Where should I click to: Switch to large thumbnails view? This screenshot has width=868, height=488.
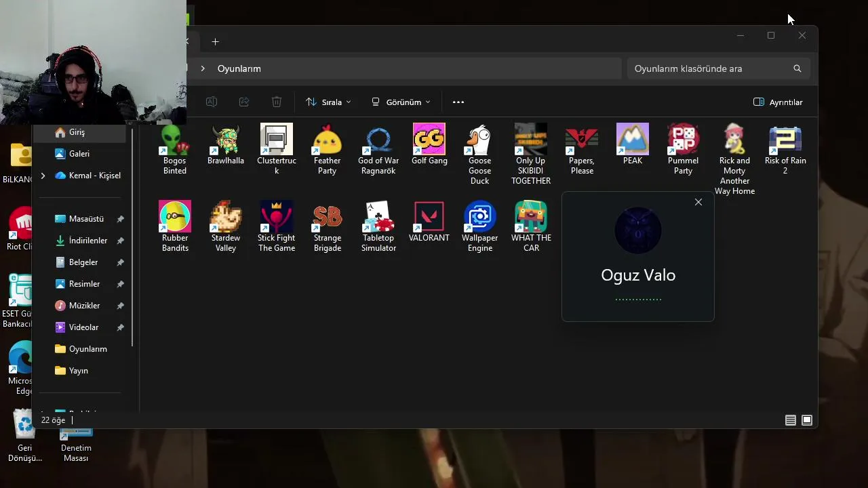pos(807,420)
